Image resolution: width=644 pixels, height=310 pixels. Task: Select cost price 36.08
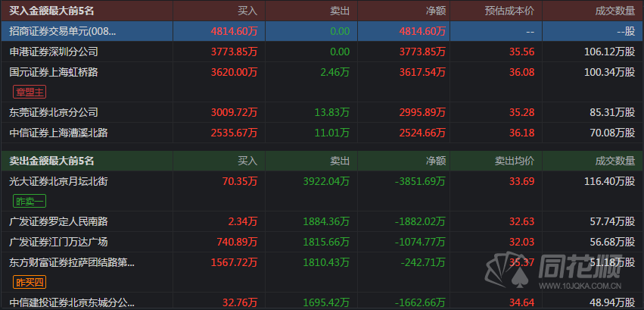[x=522, y=72]
